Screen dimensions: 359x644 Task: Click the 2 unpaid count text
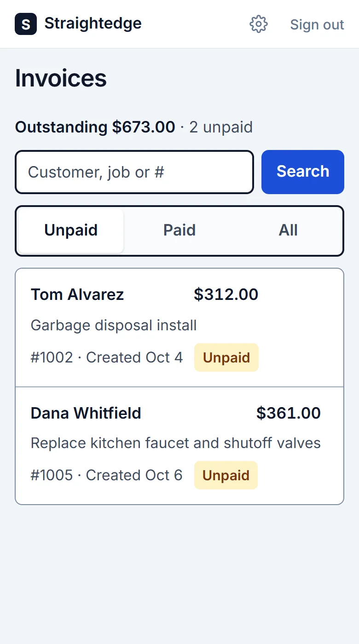coord(221,127)
